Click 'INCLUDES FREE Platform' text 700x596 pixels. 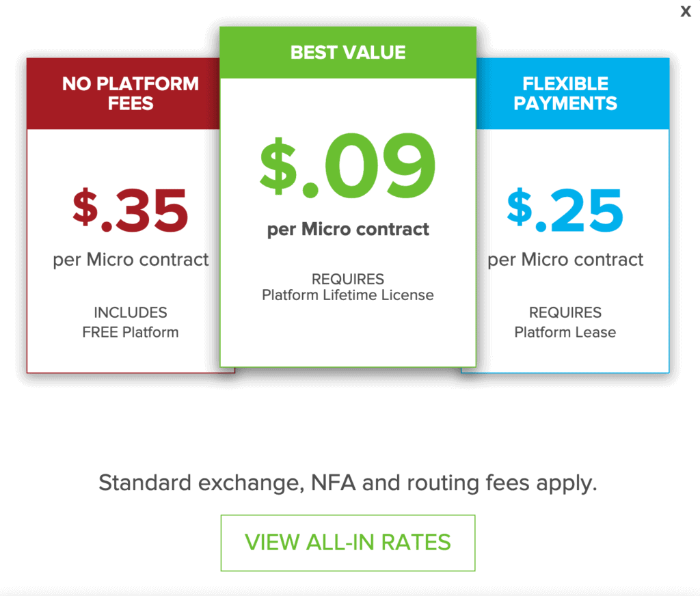coord(131,323)
